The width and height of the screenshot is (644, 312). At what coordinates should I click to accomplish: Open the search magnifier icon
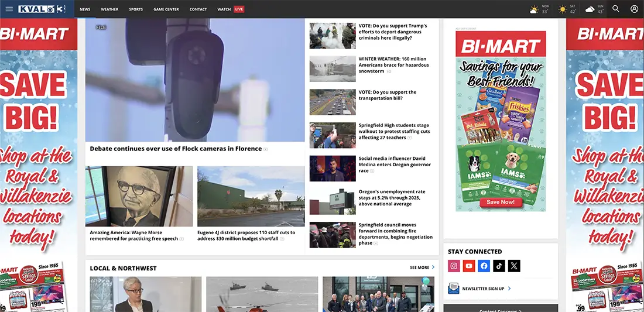pyautogui.click(x=616, y=9)
